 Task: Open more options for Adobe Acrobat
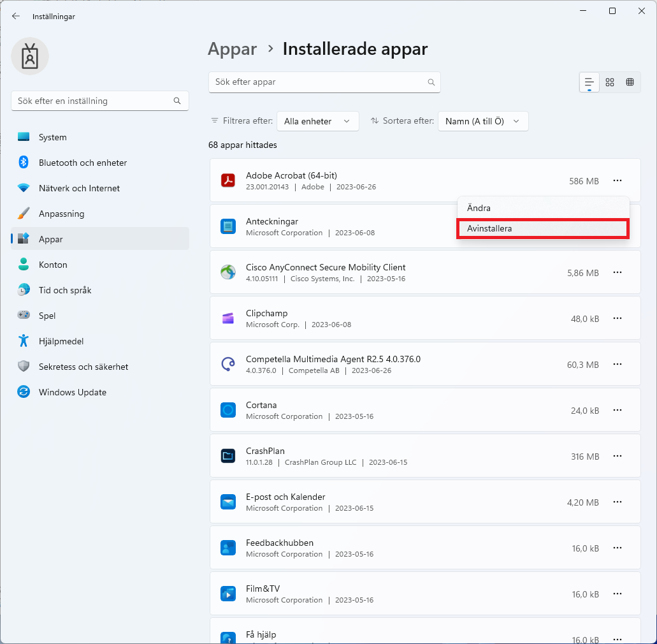(617, 180)
